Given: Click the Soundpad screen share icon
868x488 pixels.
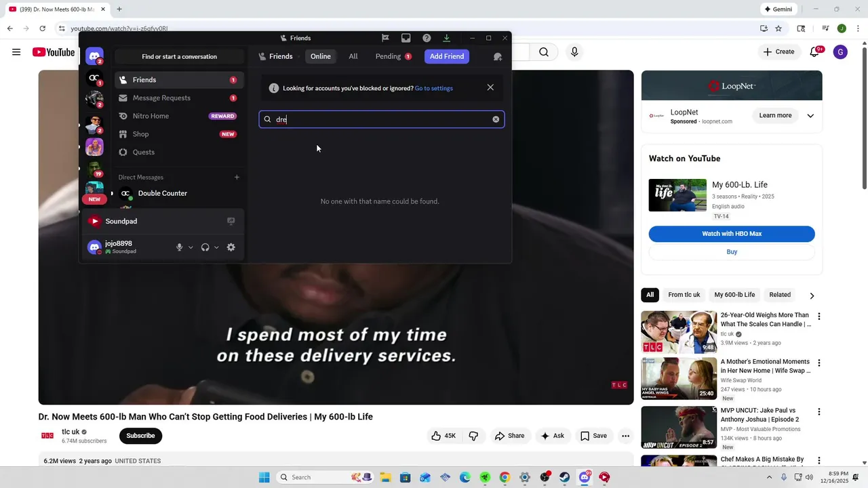Looking at the screenshot, I should pos(231,221).
